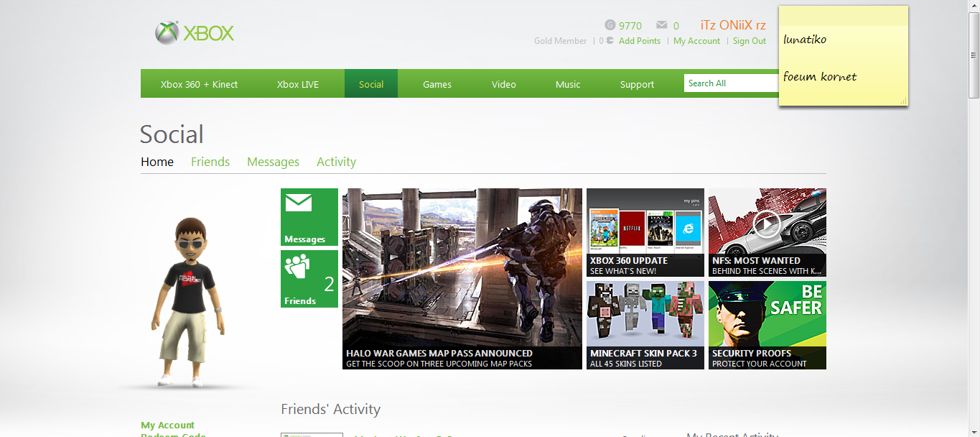The width and height of the screenshot is (980, 437).
Task: Open the Games menu
Action: tap(437, 84)
